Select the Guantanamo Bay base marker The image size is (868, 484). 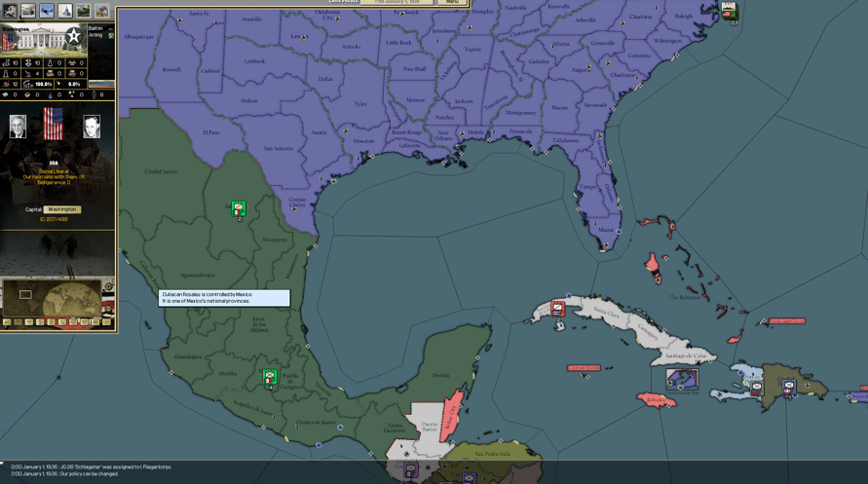tap(683, 379)
